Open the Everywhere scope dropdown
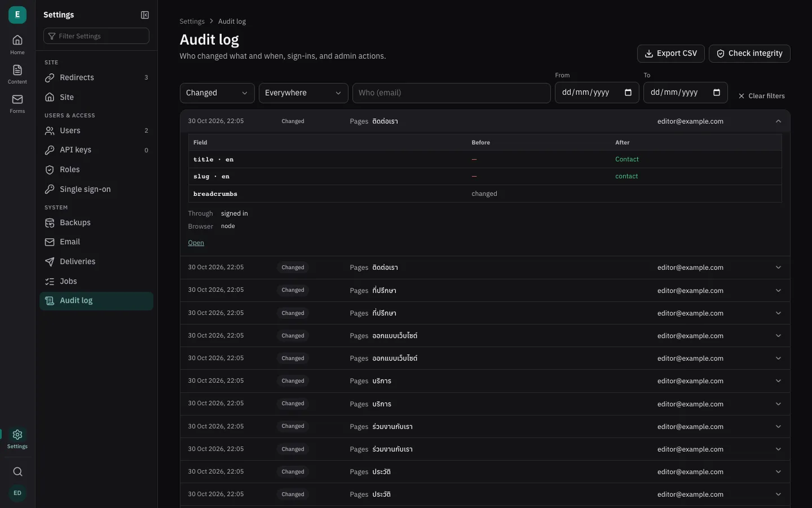The width and height of the screenshot is (812, 508). (x=303, y=93)
